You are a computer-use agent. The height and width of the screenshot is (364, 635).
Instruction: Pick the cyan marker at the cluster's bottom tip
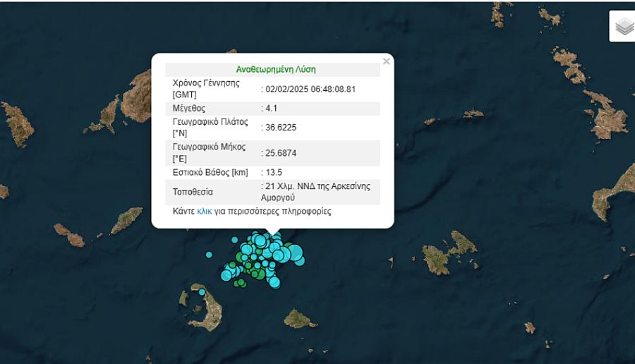click(x=274, y=282)
